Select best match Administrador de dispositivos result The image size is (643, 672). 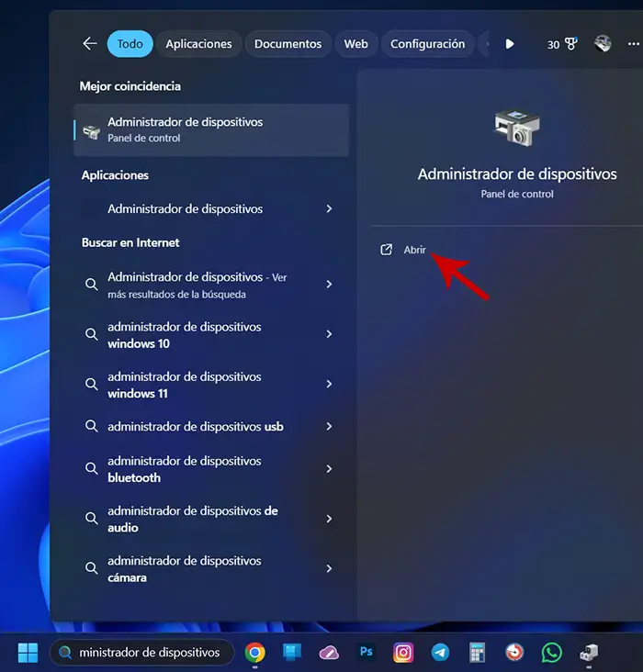pyautogui.click(x=211, y=130)
